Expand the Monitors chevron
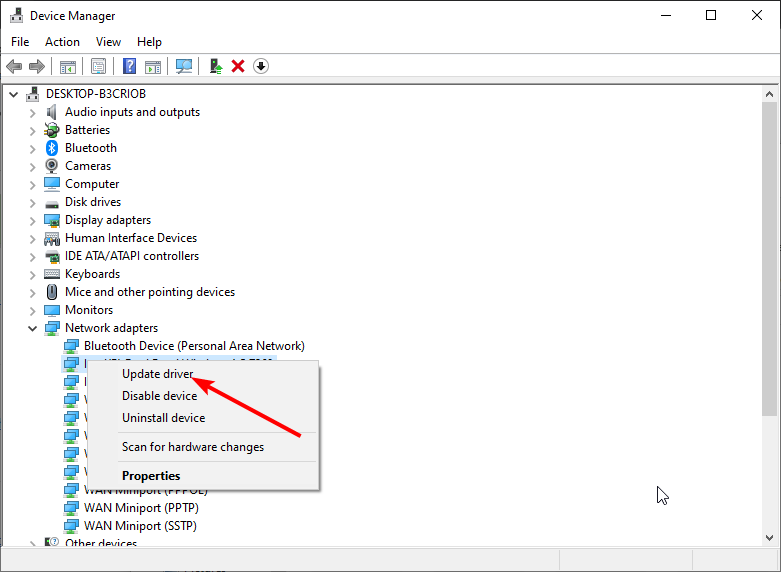 [x=33, y=310]
